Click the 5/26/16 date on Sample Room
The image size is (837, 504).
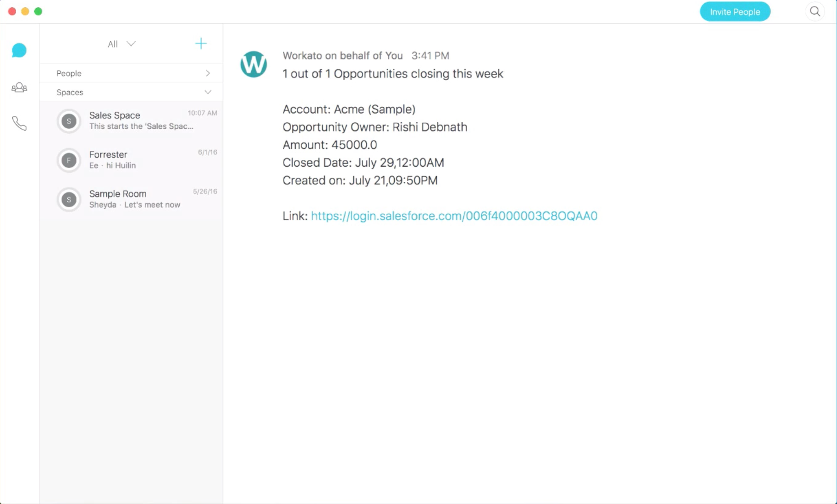(x=205, y=192)
